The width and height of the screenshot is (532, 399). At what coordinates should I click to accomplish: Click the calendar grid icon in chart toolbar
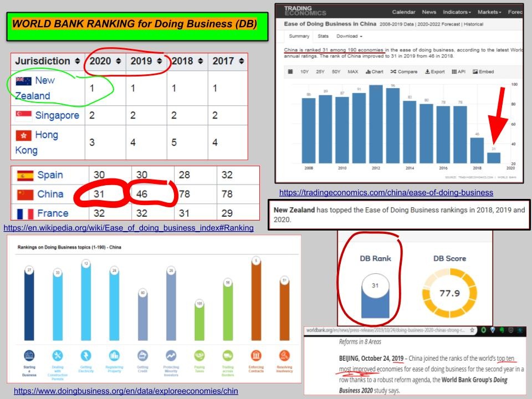290,71
